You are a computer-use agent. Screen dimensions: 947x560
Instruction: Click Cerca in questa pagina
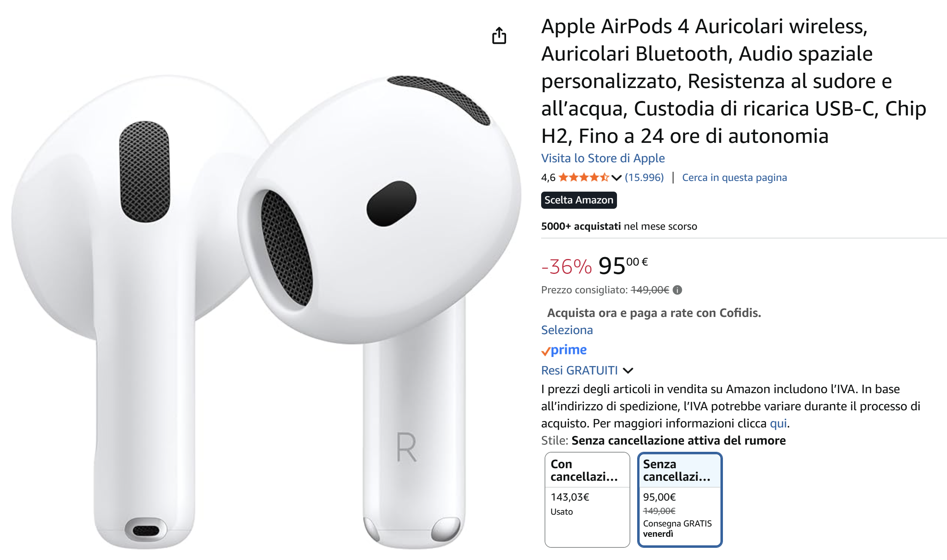pyautogui.click(x=734, y=178)
